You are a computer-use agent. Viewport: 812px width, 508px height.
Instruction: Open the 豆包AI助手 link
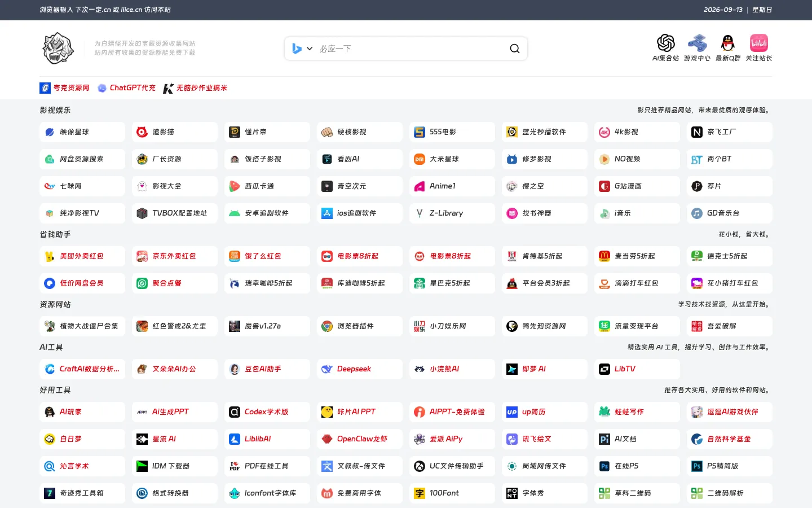click(267, 369)
